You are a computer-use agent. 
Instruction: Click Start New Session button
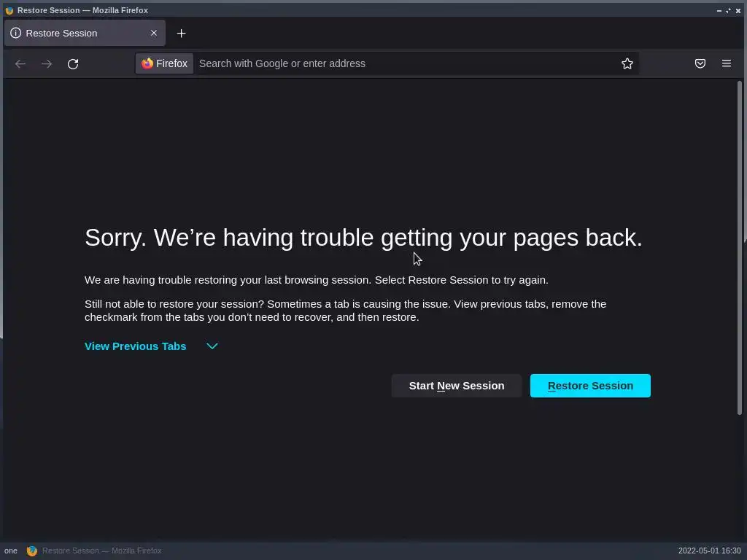[457, 386]
